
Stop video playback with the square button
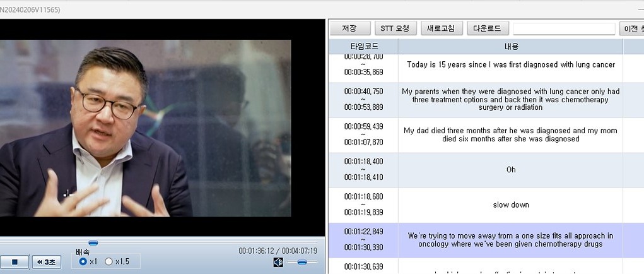(15, 262)
